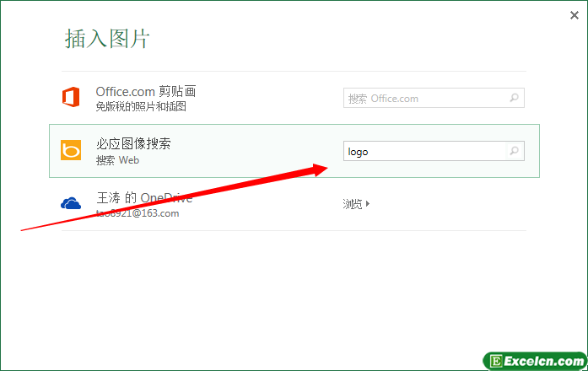The image size is (588, 371).
Task: Click the Office.com orange logo icon
Action: click(x=71, y=97)
